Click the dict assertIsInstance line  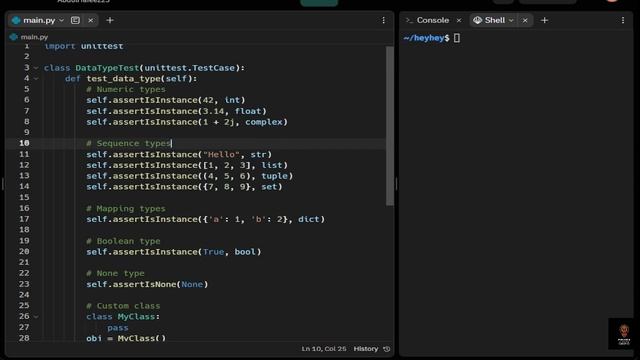(205, 219)
